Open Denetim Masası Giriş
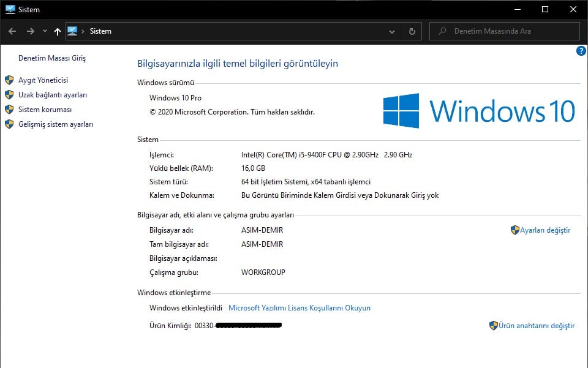Image resolution: width=588 pixels, height=368 pixels. tap(52, 58)
